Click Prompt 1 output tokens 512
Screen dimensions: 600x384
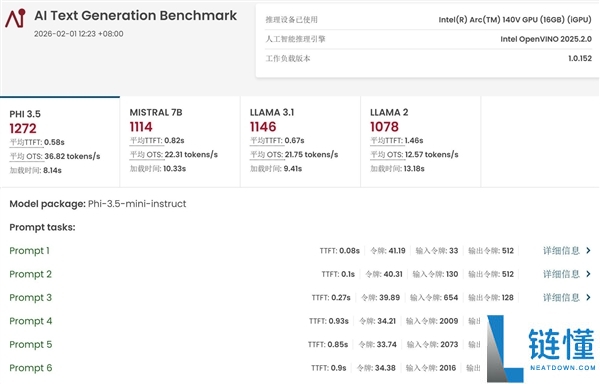[508, 251]
